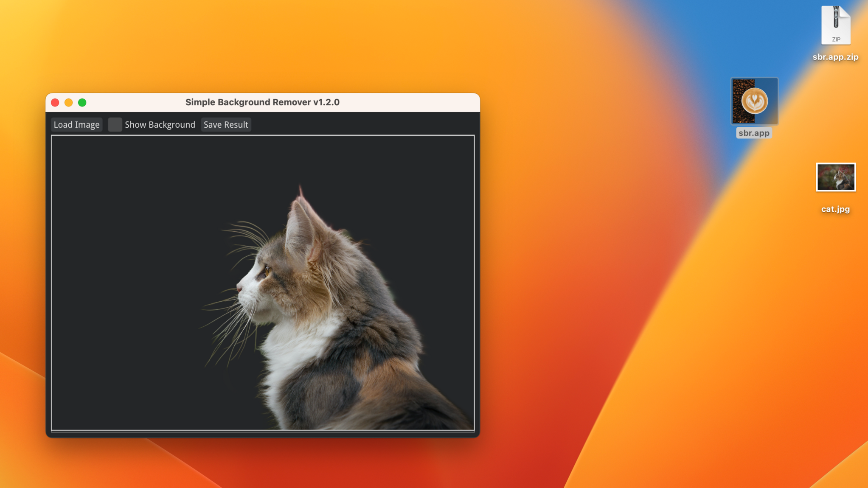Close the Simple Background Remover window
This screenshot has height=488, width=868.
pyautogui.click(x=55, y=102)
